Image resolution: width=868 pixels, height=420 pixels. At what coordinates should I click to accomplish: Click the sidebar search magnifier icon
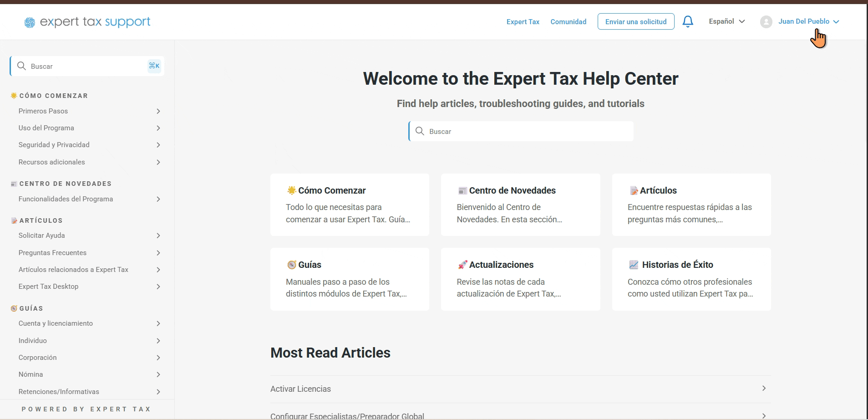pyautogui.click(x=21, y=66)
